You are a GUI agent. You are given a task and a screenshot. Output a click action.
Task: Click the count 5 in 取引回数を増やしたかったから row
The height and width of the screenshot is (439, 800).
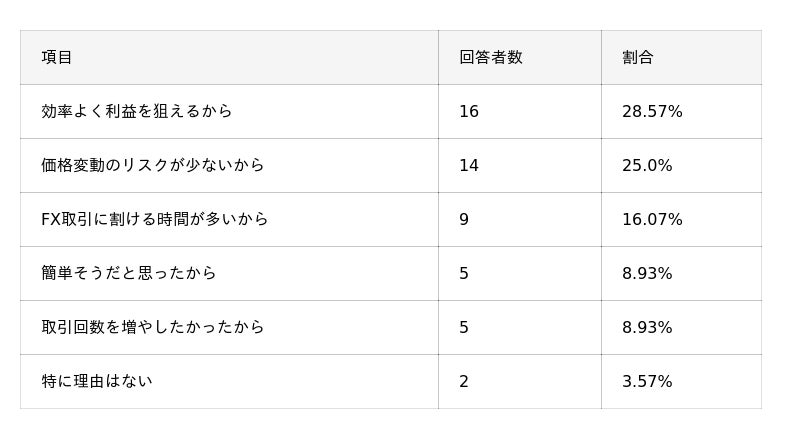[x=464, y=327]
